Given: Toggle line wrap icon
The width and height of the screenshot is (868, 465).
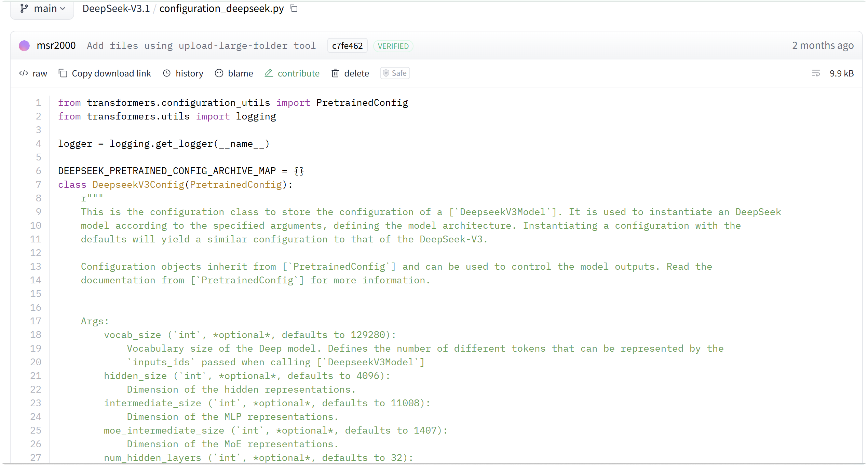Looking at the screenshot, I should point(816,73).
